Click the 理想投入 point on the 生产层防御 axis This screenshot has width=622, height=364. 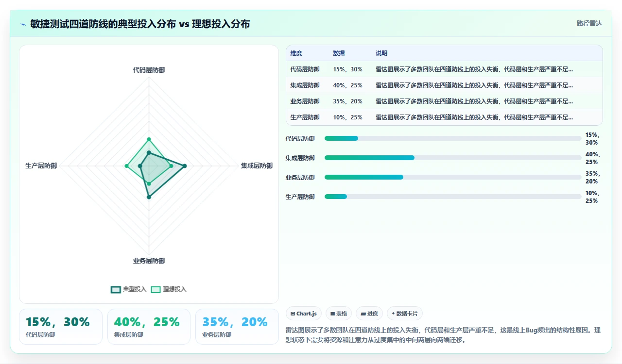click(x=126, y=166)
